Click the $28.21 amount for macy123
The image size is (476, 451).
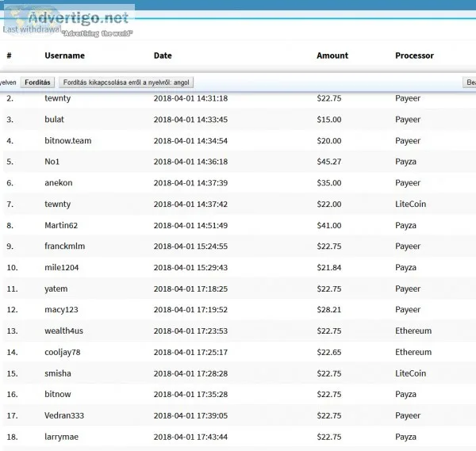[329, 310]
